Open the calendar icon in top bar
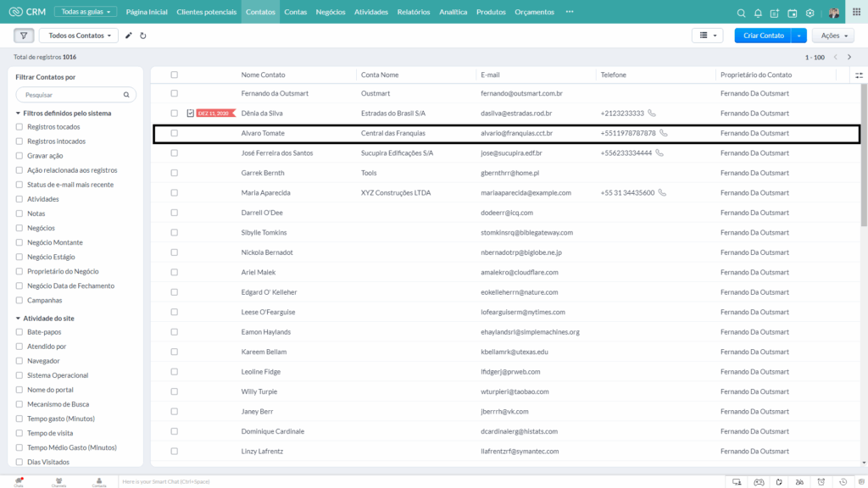 [x=793, y=13]
